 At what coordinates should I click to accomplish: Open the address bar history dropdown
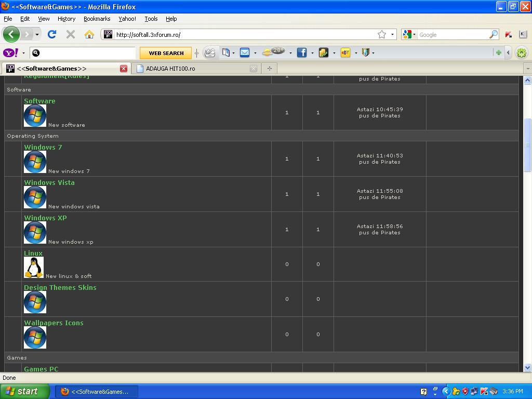392,34
